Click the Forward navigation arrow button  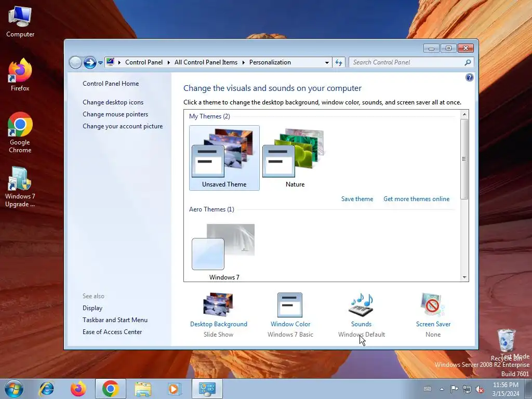(90, 62)
